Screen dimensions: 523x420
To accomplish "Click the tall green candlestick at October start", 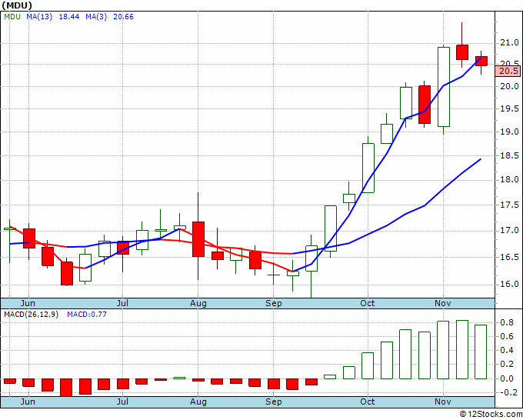I will pyautogui.click(x=368, y=168).
